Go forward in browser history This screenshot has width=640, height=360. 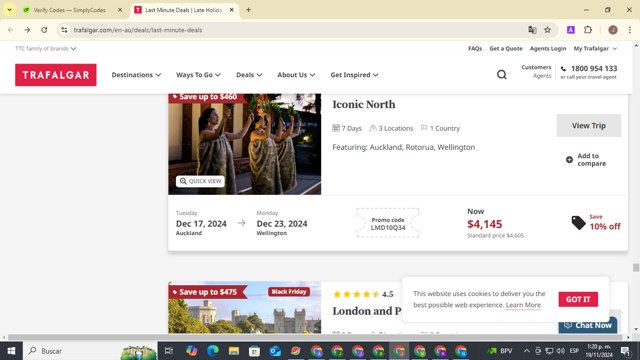[x=27, y=30]
